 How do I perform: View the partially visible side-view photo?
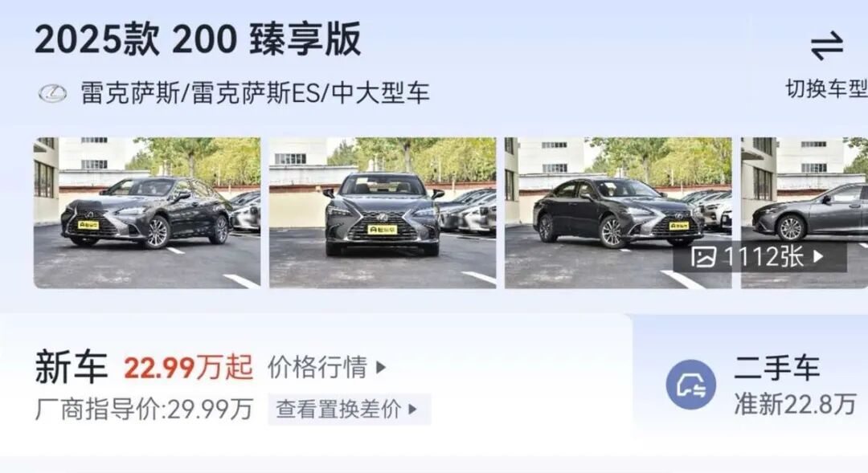(805, 213)
